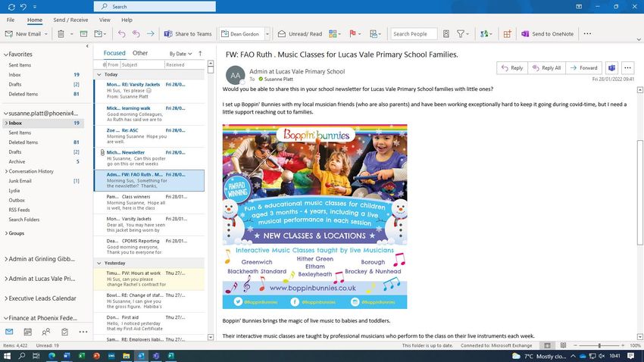Image resolution: width=644 pixels, height=362 pixels.
Task: Click the New Email button
Action: coord(23,34)
